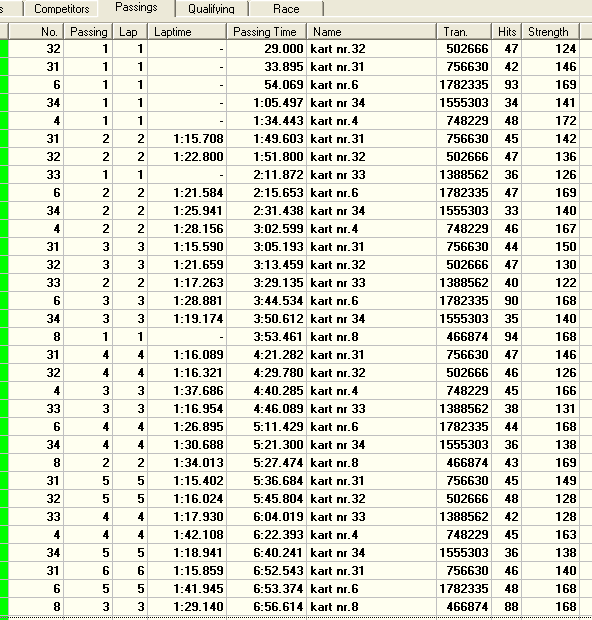Select laptime 1:30.688 cell
The height and width of the screenshot is (620, 592).
pos(187,444)
